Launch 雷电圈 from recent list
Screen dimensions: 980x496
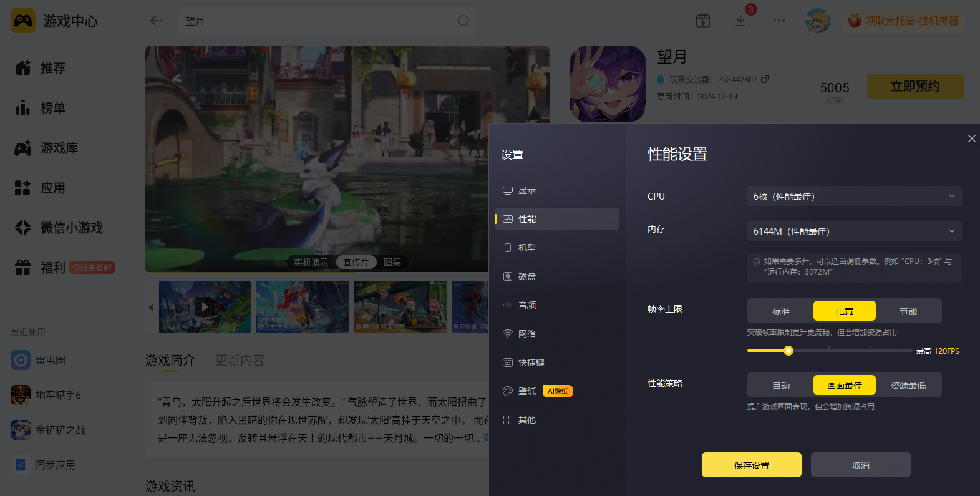pyautogui.click(x=39, y=360)
